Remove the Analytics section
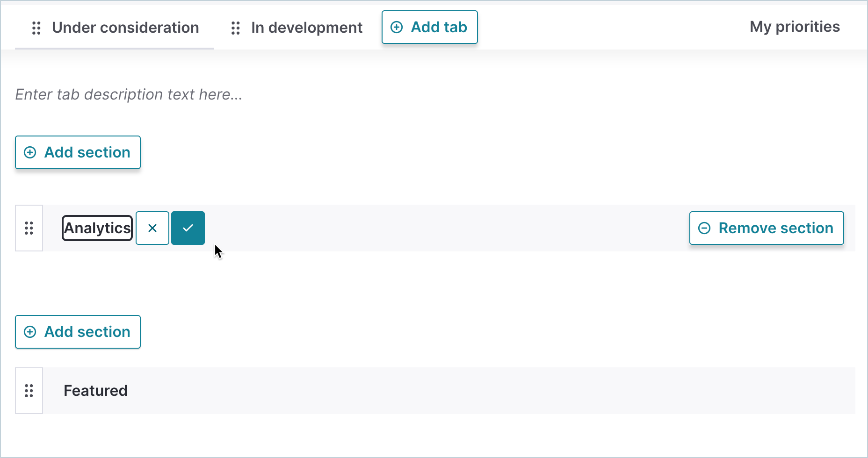Screen dimensions: 868x458 [x=767, y=228]
